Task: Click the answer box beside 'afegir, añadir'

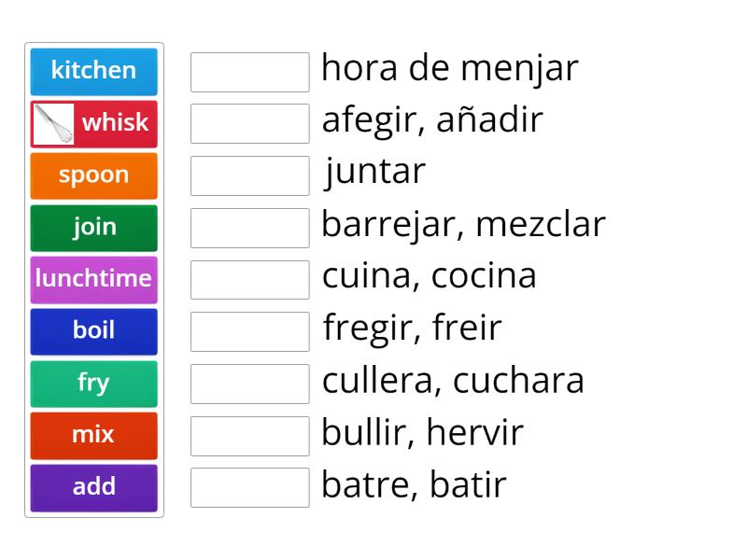Action: pos(248,123)
